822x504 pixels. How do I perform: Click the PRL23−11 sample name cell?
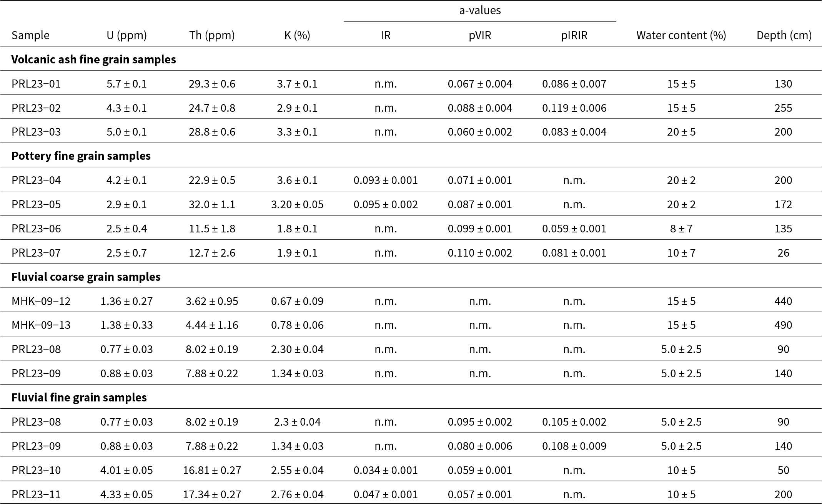click(36, 494)
